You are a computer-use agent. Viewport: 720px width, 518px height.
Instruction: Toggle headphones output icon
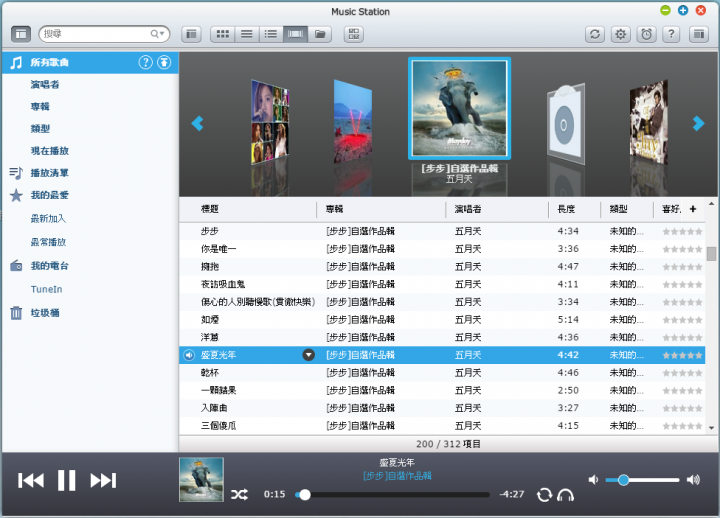565,495
